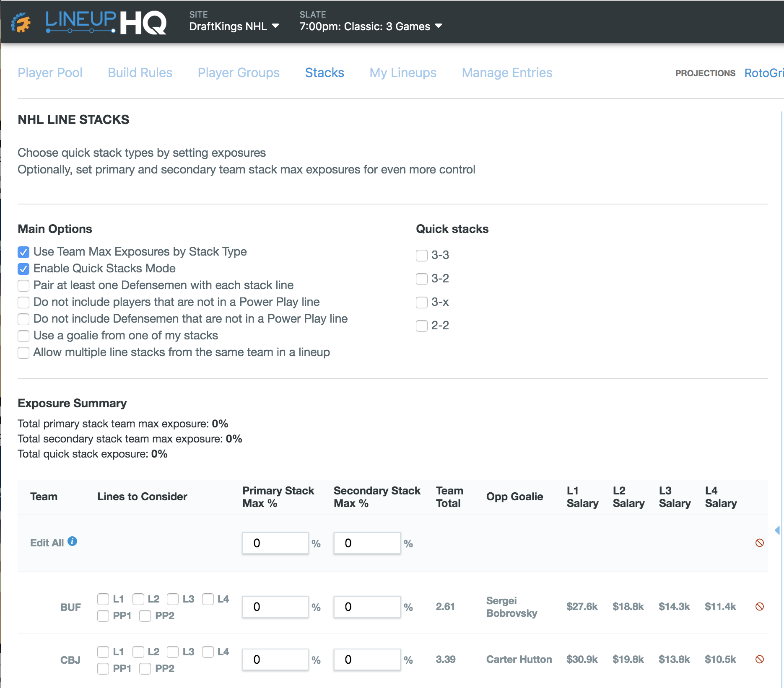The height and width of the screenshot is (688, 784).
Task: Open the 7:00pm Classic 3 Games slate dropdown
Action: [x=371, y=26]
